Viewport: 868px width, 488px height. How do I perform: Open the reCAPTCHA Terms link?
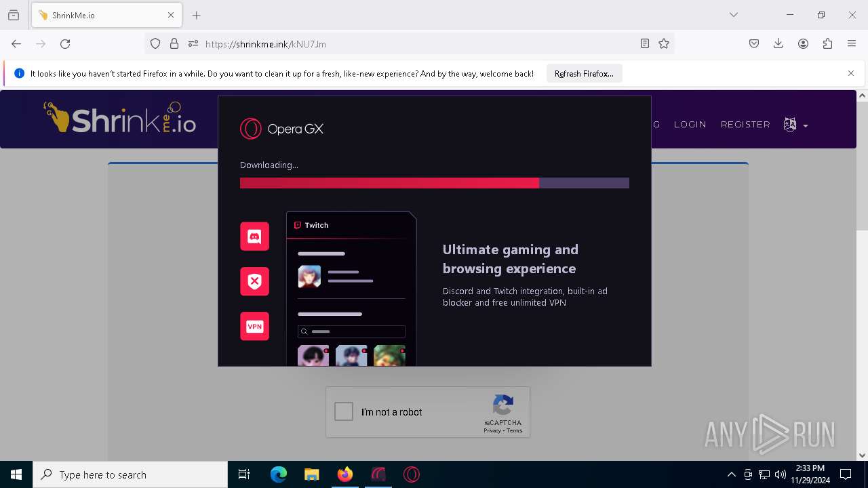click(515, 431)
